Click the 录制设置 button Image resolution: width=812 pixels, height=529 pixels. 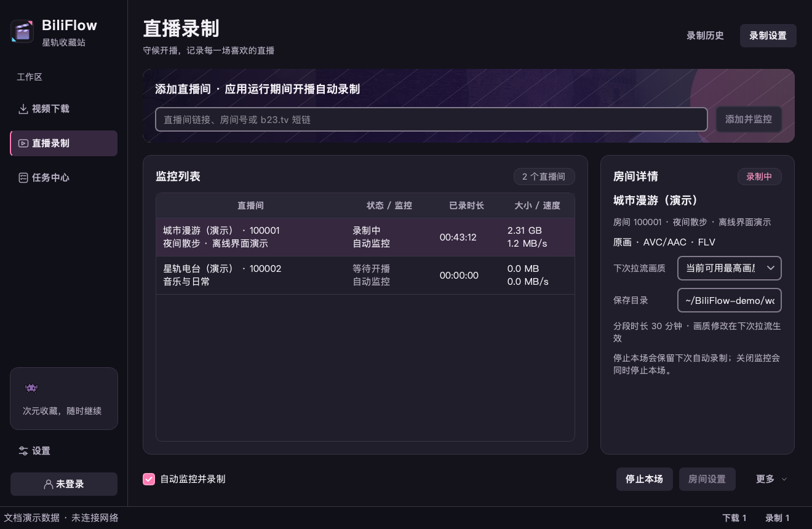coord(768,36)
